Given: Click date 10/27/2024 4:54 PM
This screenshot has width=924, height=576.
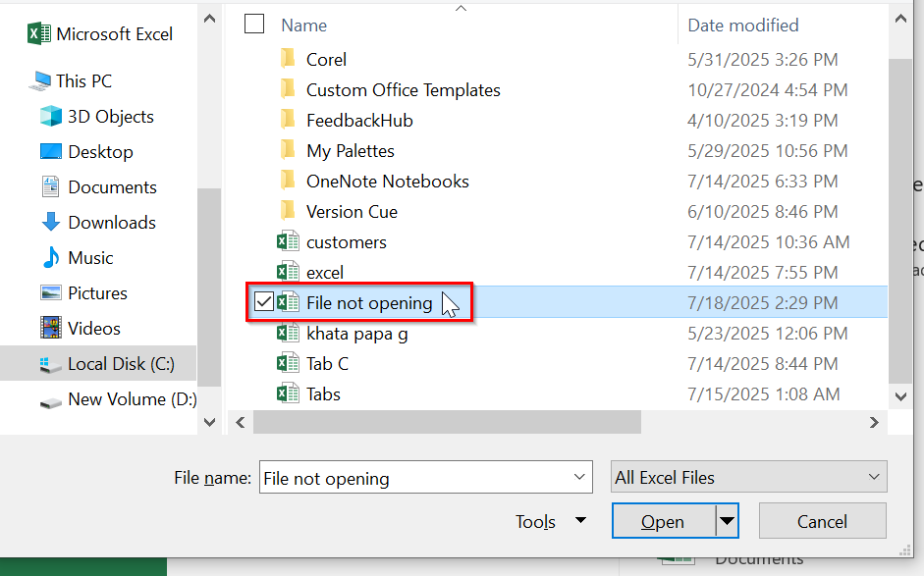Looking at the screenshot, I should (x=767, y=90).
